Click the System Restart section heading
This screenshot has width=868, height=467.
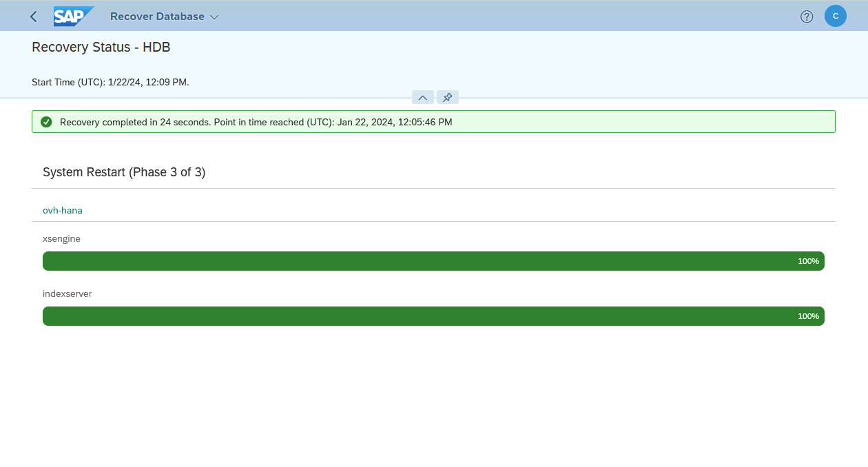124,172
